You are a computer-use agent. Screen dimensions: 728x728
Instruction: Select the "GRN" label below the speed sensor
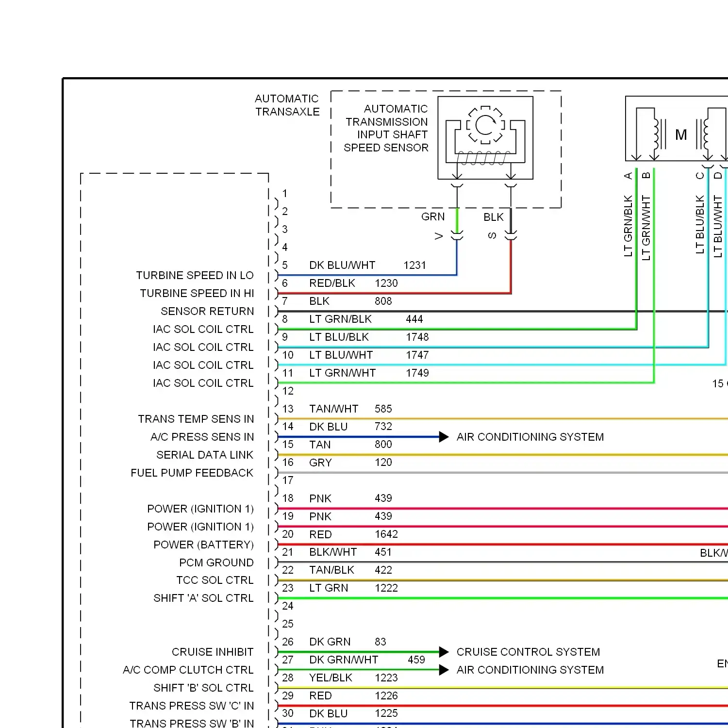click(433, 216)
